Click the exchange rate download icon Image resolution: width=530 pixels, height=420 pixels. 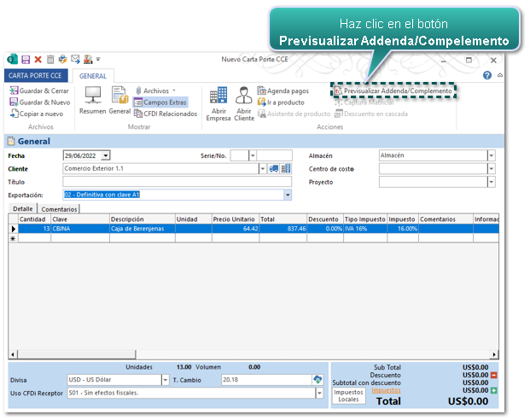pyautogui.click(x=318, y=380)
